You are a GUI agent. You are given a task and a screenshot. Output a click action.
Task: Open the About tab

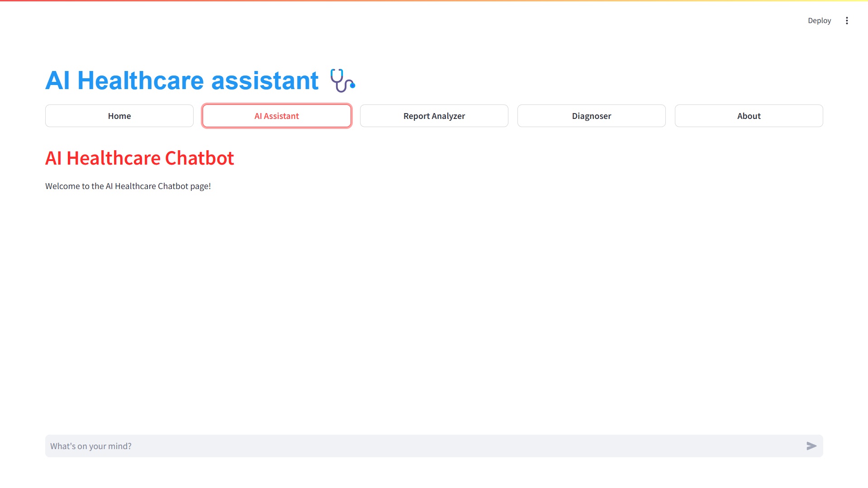point(749,116)
